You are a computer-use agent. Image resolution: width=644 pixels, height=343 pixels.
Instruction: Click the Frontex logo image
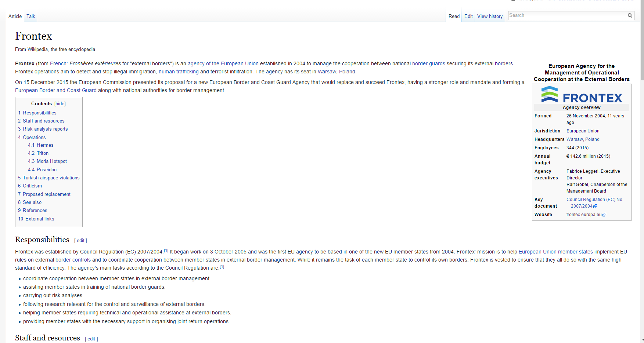(x=581, y=95)
